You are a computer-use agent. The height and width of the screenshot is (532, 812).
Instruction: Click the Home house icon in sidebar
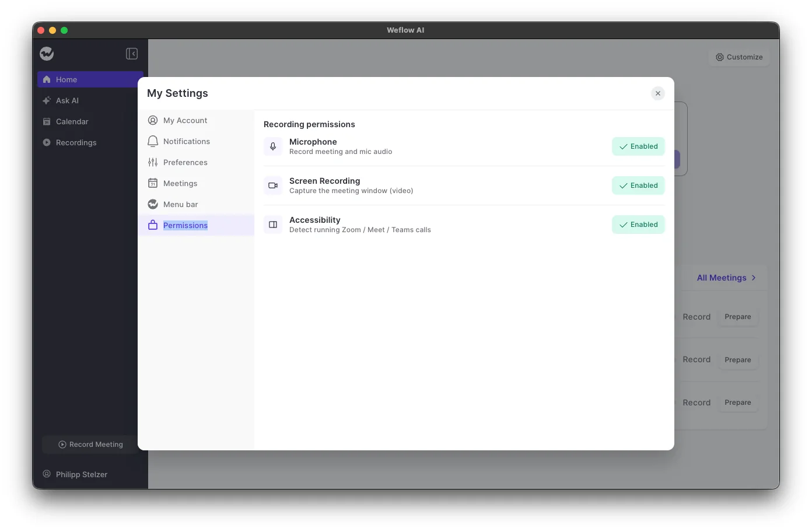click(x=47, y=79)
